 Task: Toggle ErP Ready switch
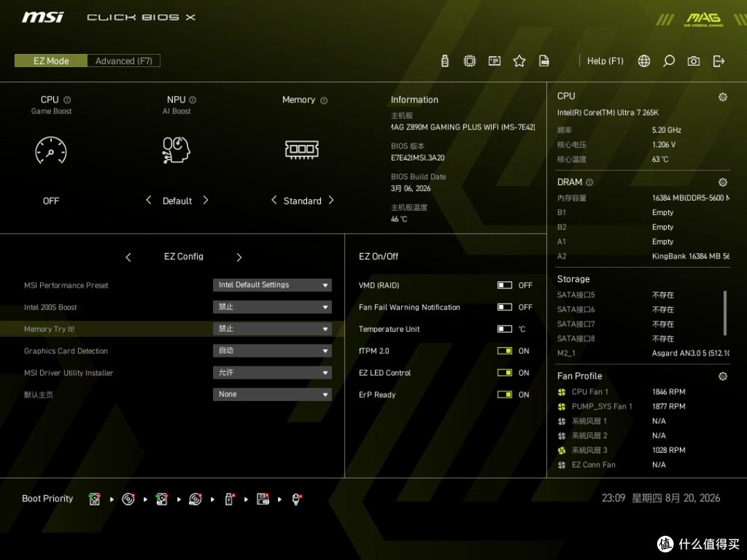pos(504,395)
